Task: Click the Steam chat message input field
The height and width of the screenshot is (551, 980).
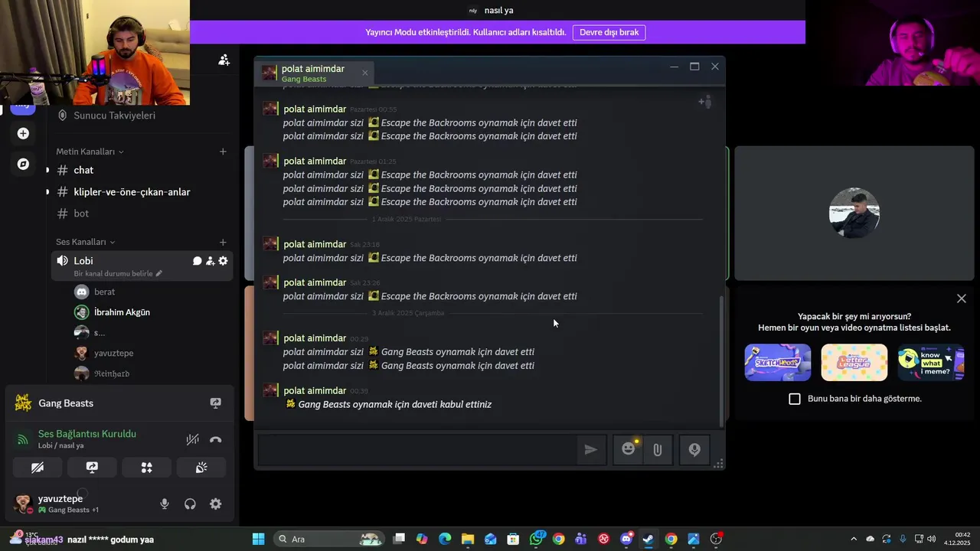Action: pyautogui.click(x=417, y=450)
